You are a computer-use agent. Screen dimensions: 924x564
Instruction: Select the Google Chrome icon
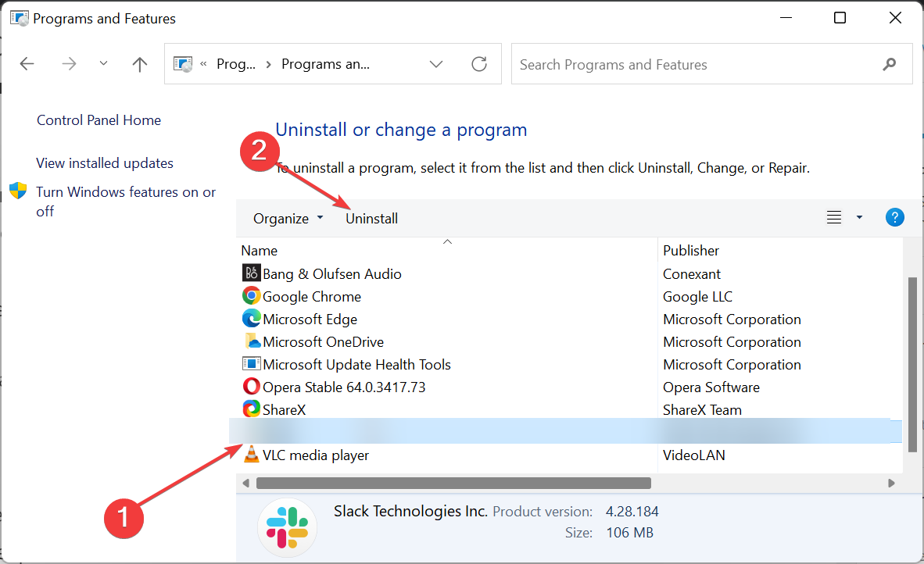tap(252, 295)
